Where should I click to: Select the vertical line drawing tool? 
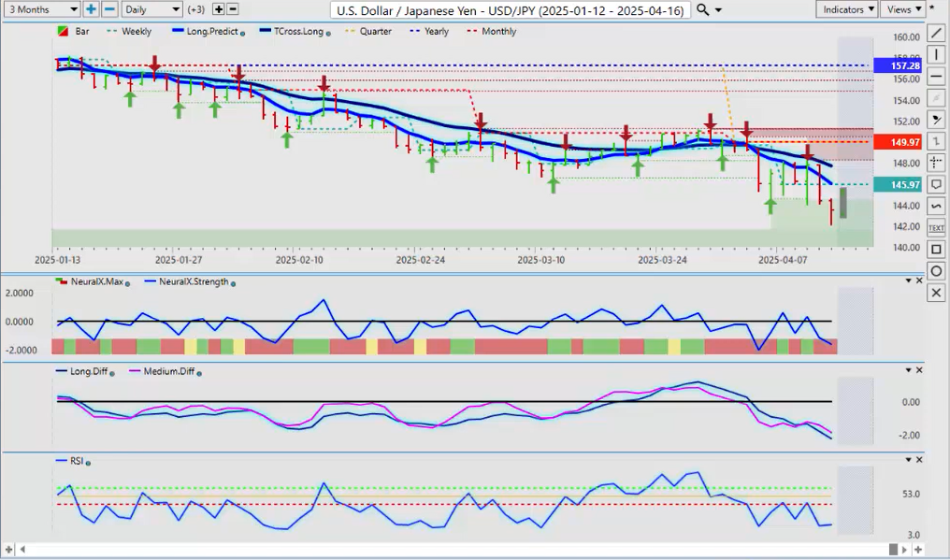click(936, 55)
